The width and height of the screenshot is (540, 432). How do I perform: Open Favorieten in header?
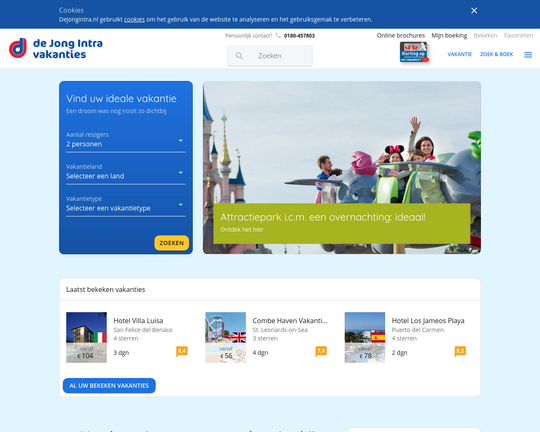[x=518, y=35]
